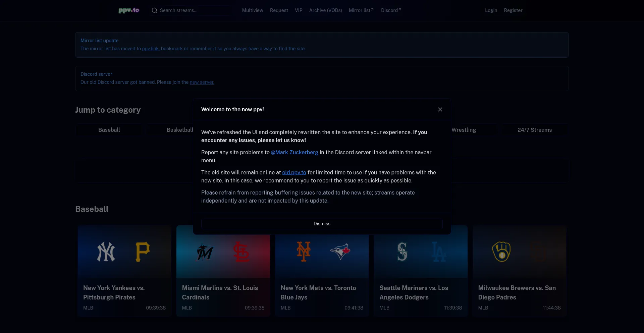Open the old.ppv.to link
Screen dimensions: 644x333
point(294,172)
